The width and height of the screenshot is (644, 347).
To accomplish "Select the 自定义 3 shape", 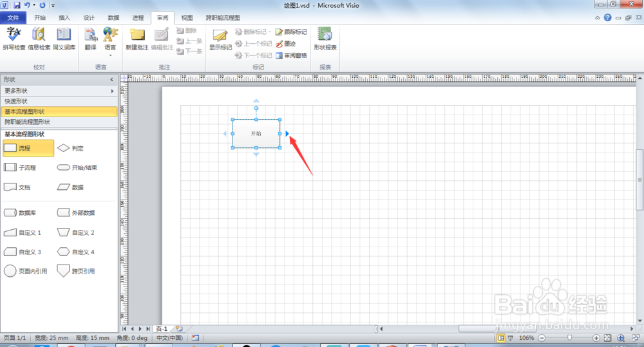I will coord(23,252).
